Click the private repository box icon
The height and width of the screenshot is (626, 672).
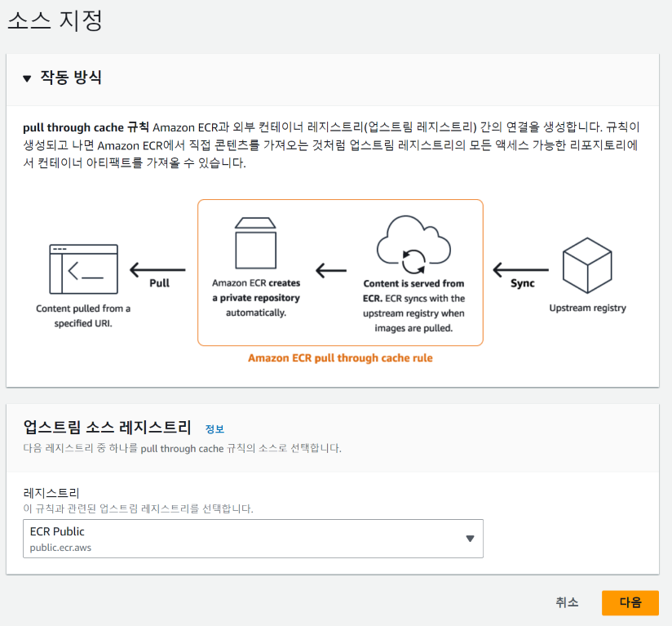[x=256, y=243]
